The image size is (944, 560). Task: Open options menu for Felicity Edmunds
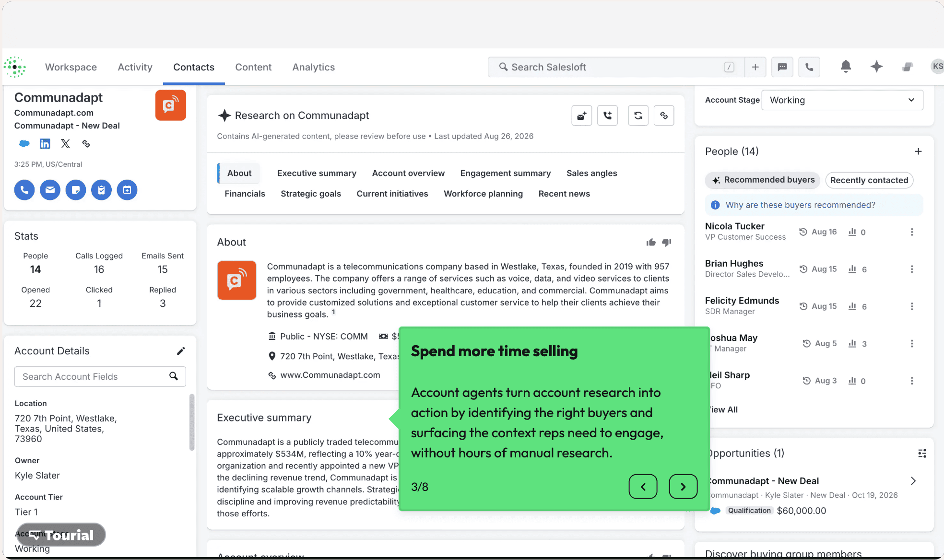coord(912,306)
